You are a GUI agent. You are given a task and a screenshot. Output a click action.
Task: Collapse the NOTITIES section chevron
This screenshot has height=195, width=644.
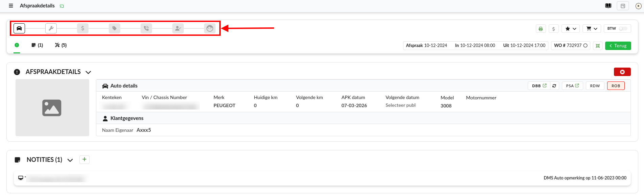click(x=70, y=160)
